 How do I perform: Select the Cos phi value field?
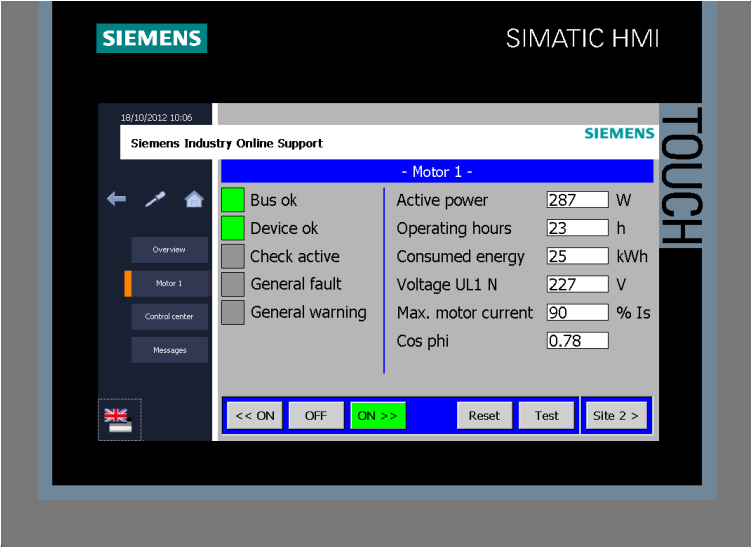578,341
